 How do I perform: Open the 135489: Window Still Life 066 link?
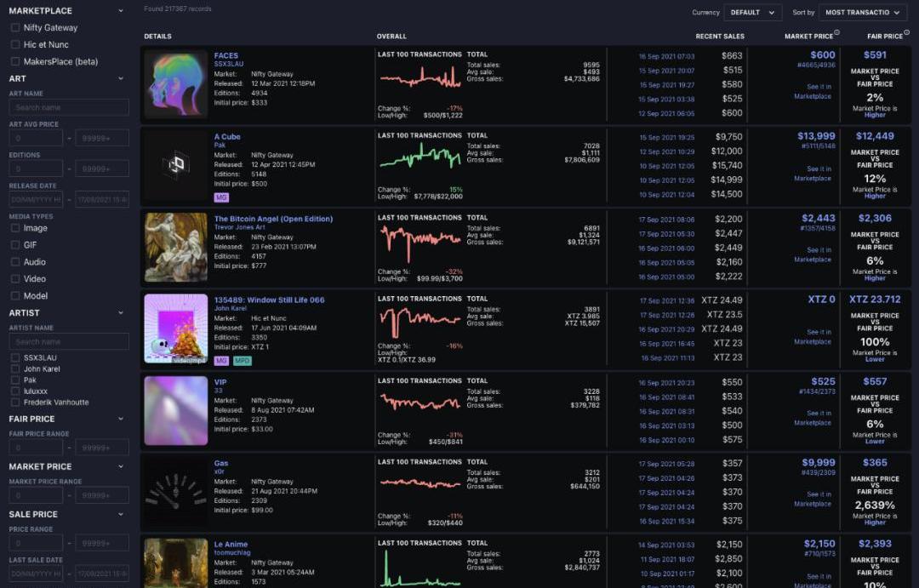coord(269,300)
